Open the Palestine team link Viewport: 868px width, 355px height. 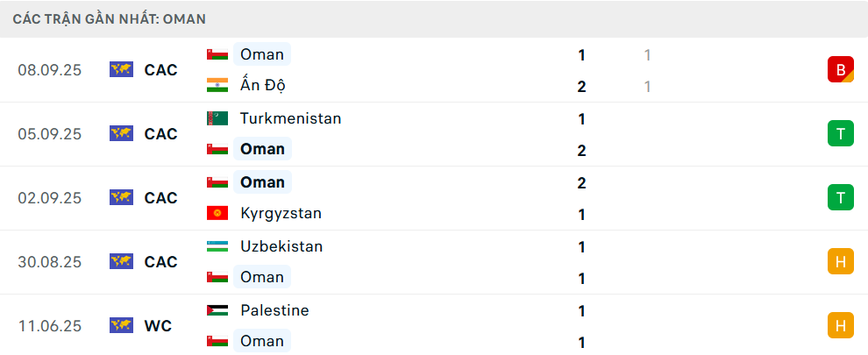click(274, 310)
